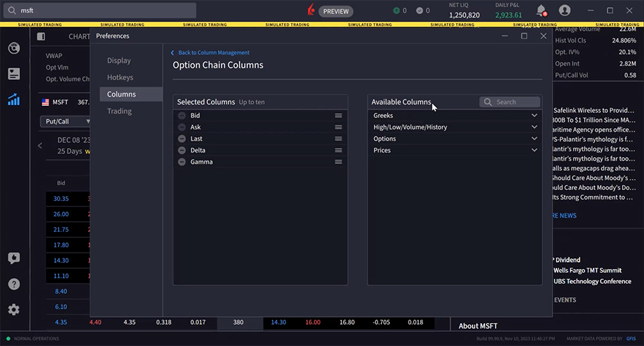Click the 26.00 bid price cell
The height and width of the screenshot is (346, 644).
tap(61, 214)
